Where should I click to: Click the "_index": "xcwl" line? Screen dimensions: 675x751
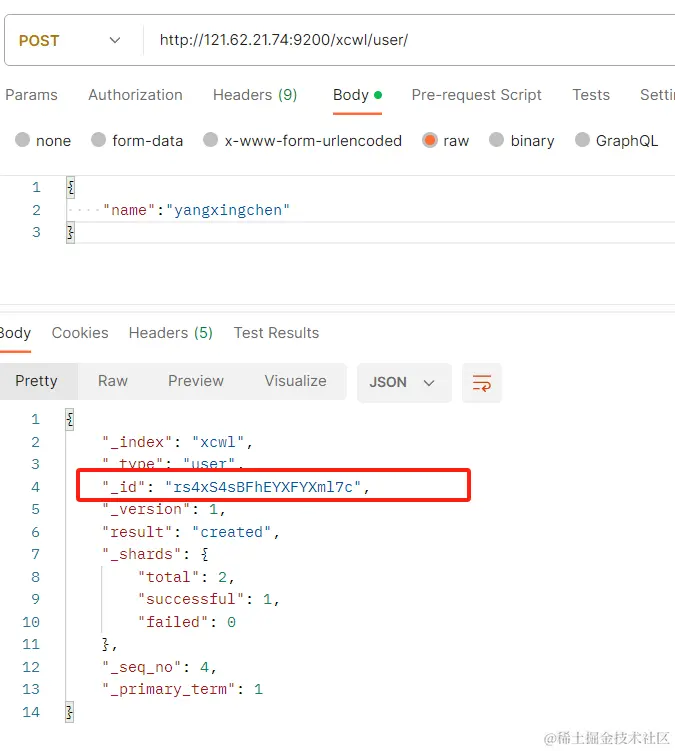(177, 442)
